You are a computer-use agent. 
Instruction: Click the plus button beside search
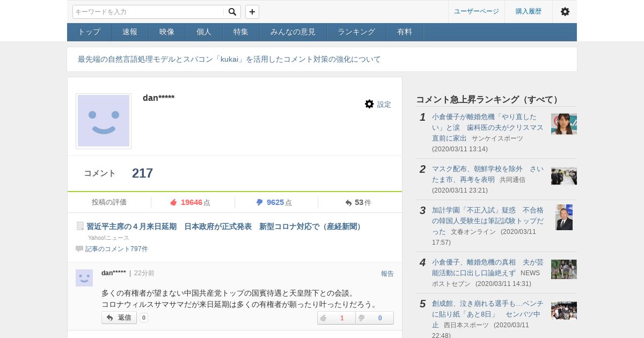tap(252, 12)
